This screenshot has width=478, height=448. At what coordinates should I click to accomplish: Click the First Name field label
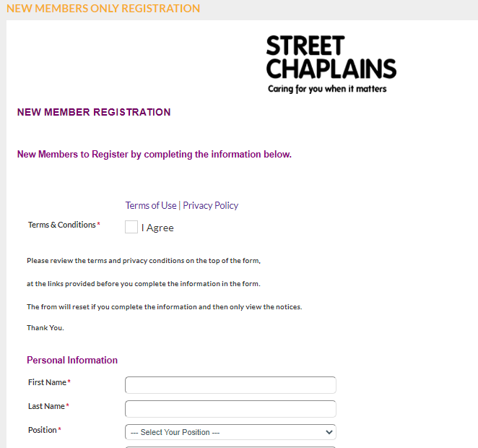click(49, 382)
